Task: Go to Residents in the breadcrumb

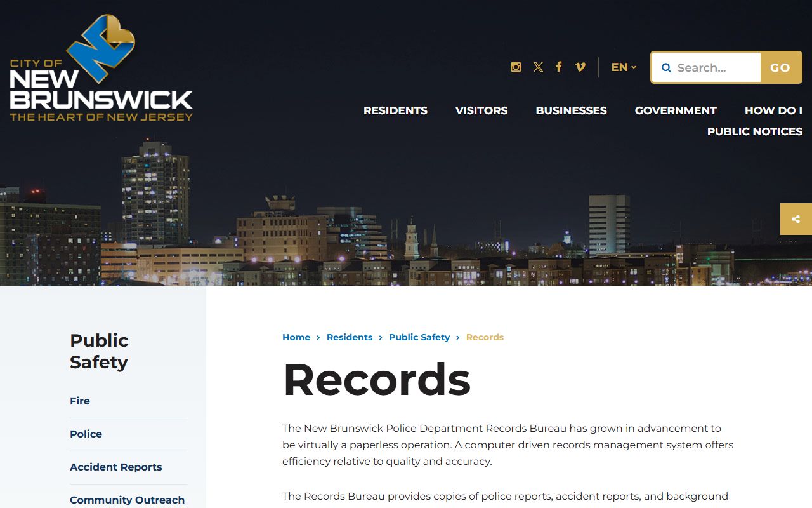Action: pyautogui.click(x=350, y=337)
